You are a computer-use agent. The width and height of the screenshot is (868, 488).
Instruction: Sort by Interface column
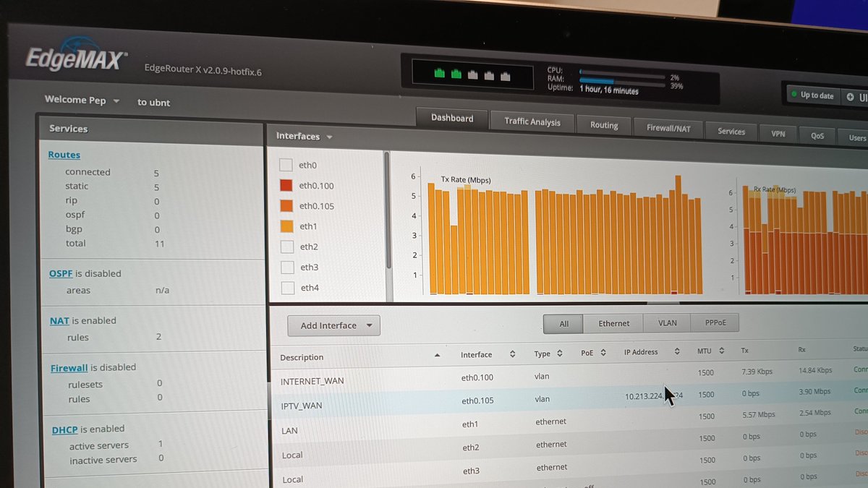[488, 354]
